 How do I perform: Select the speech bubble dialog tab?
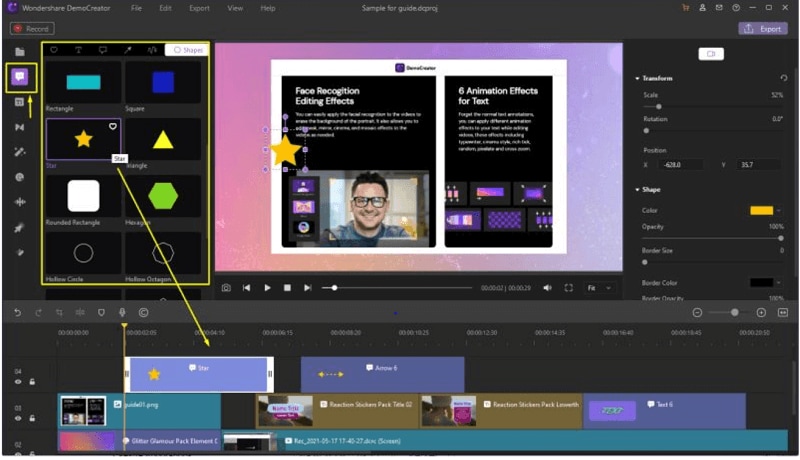(103, 50)
